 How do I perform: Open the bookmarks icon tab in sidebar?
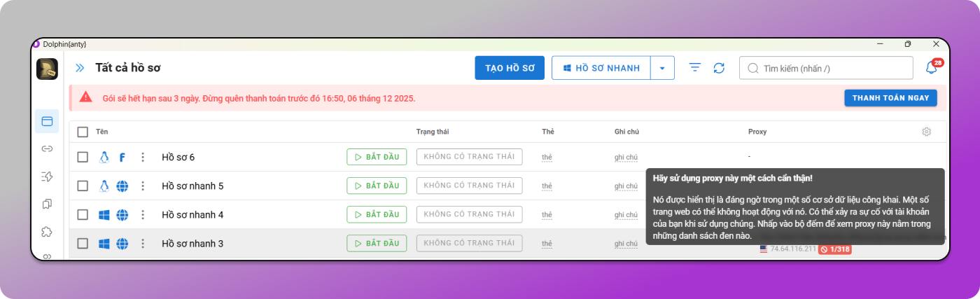pos(47,204)
